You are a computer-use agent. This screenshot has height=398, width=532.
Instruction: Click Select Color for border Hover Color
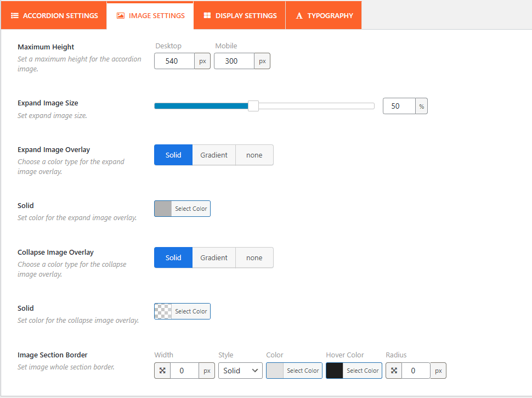tap(363, 371)
